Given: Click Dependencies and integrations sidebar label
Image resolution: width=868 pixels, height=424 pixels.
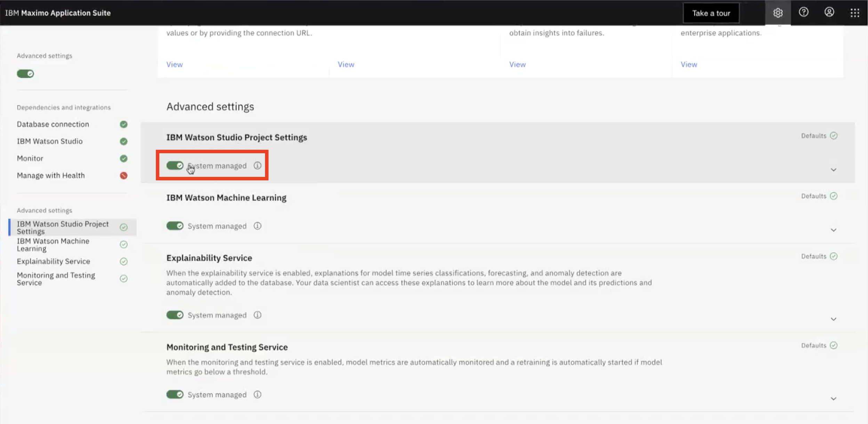Looking at the screenshot, I should [64, 107].
